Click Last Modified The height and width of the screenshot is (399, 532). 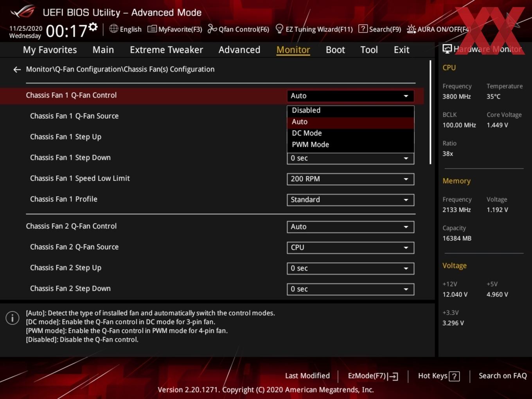point(307,376)
